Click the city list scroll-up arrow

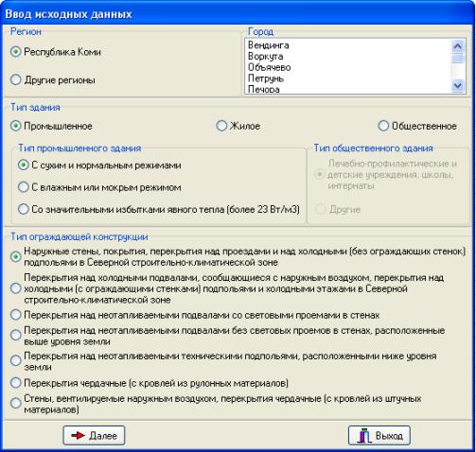(458, 46)
